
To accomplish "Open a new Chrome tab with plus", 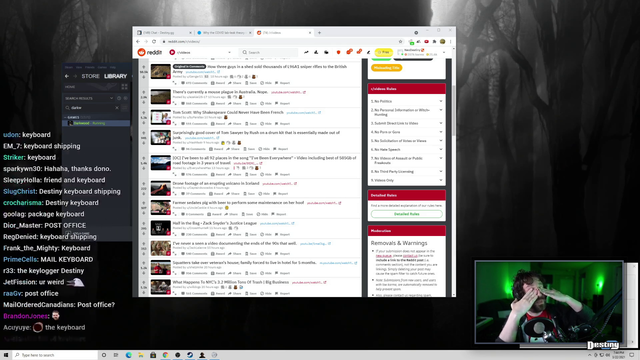I will (x=319, y=33).
